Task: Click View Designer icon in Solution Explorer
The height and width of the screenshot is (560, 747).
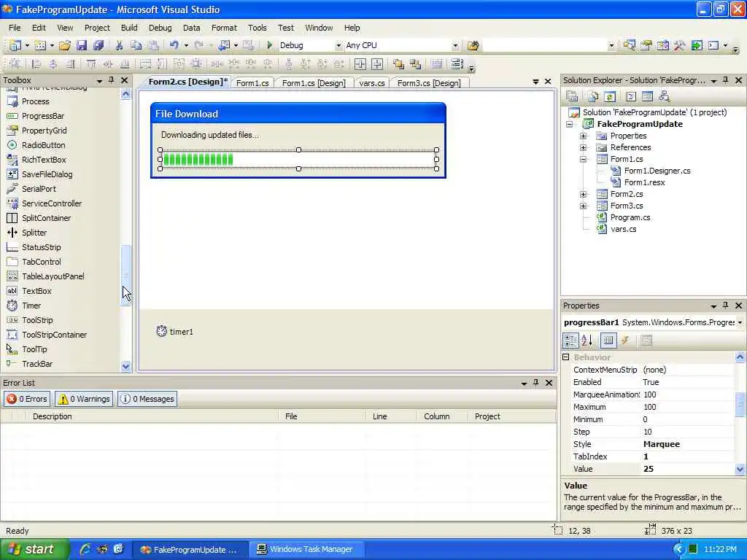Action: click(647, 97)
